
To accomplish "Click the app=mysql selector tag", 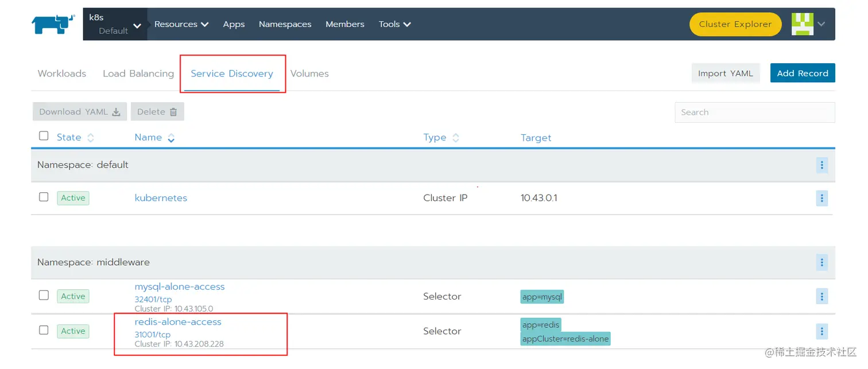I will pyautogui.click(x=542, y=297).
